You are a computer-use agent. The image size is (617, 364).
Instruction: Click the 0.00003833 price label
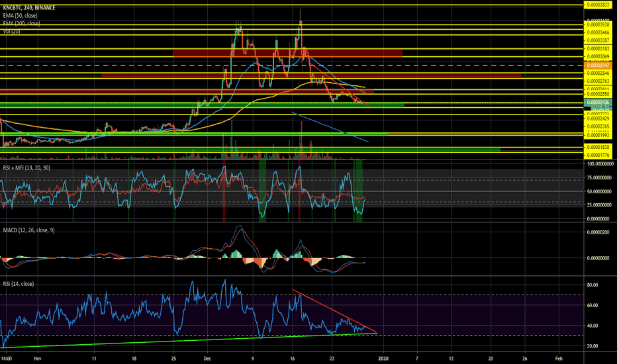[x=598, y=5]
